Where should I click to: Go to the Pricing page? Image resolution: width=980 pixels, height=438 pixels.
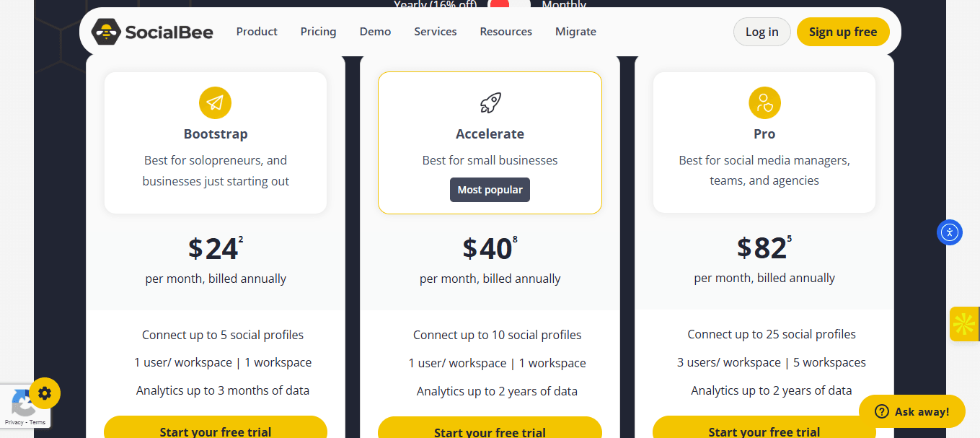[318, 32]
